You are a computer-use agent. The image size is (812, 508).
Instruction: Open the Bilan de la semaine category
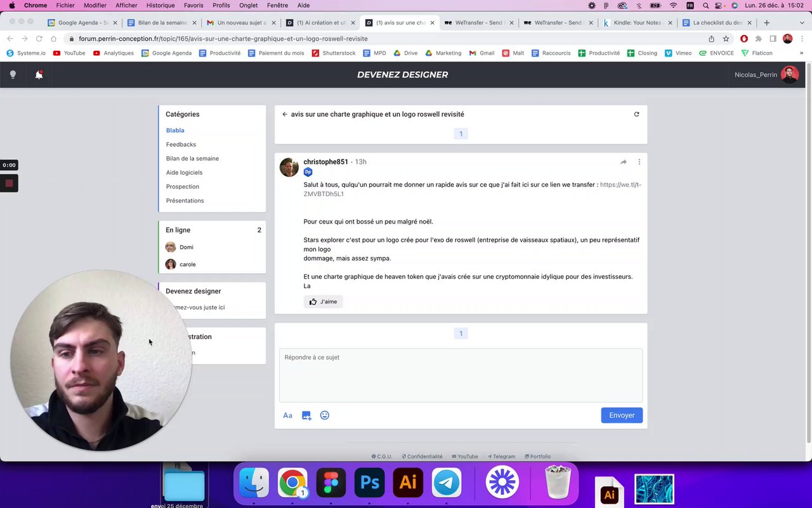click(x=192, y=159)
